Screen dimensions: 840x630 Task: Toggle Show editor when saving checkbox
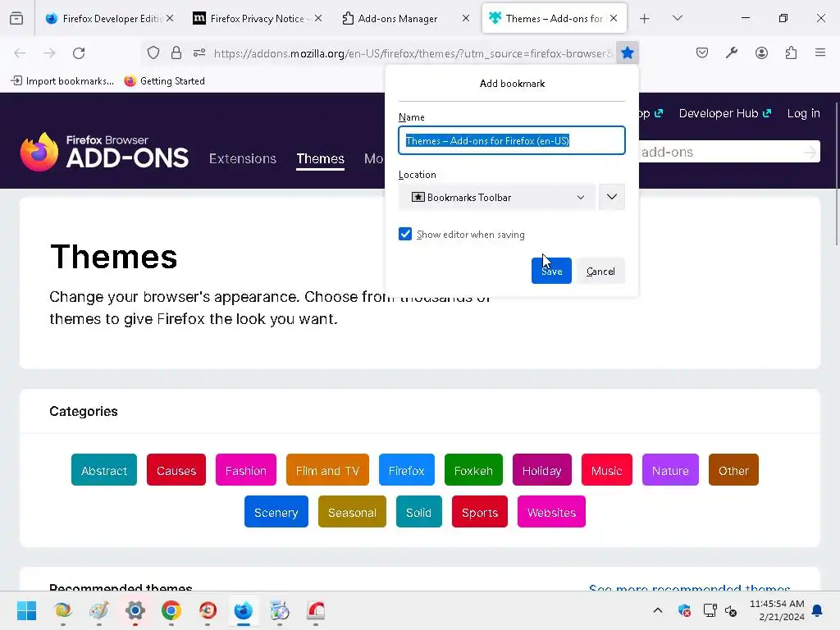pos(405,234)
